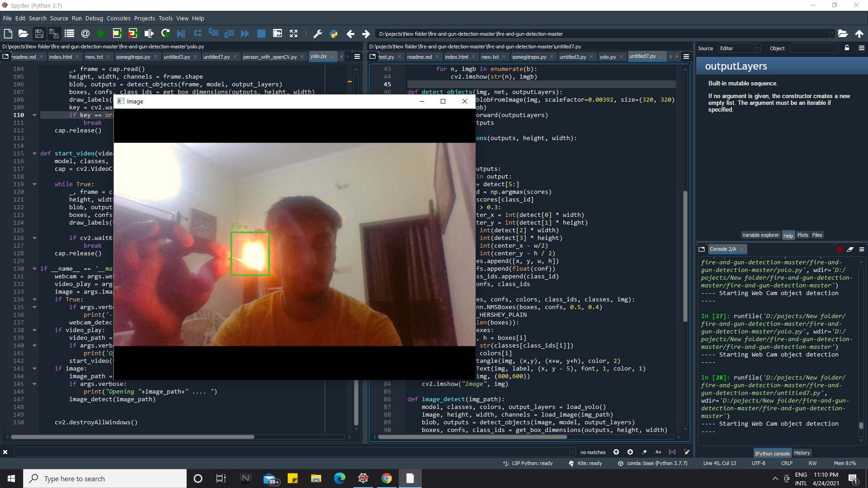Switch to Variable explorer pane

760,235
